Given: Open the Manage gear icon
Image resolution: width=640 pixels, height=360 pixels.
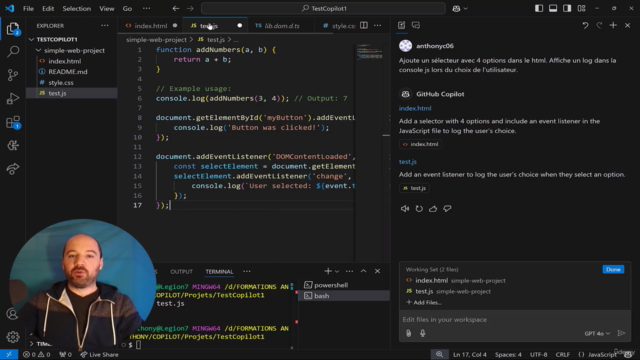Looking at the screenshot, I should [13, 337].
